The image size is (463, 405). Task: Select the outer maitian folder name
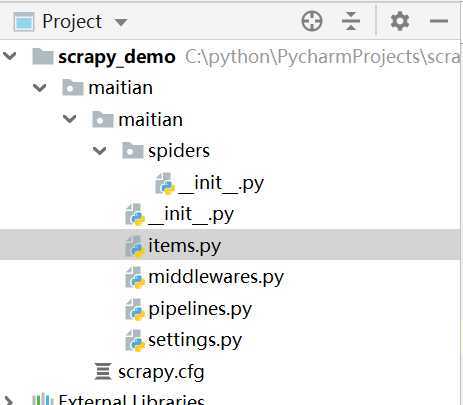tap(121, 88)
